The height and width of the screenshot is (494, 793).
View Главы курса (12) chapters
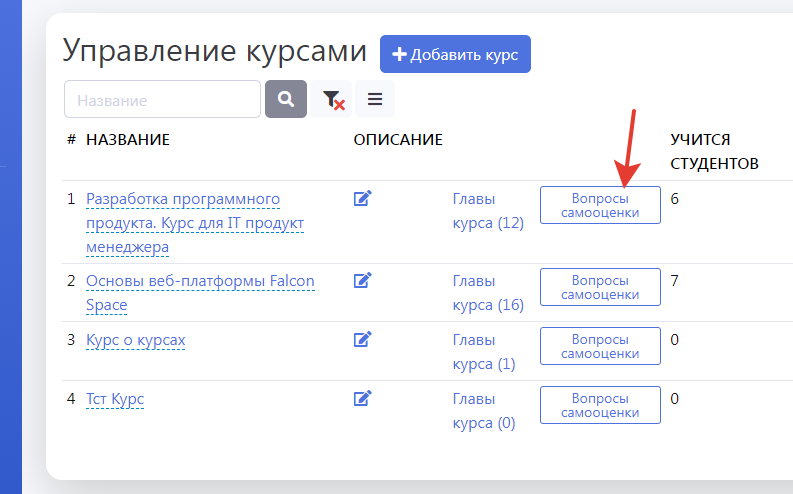(488, 210)
